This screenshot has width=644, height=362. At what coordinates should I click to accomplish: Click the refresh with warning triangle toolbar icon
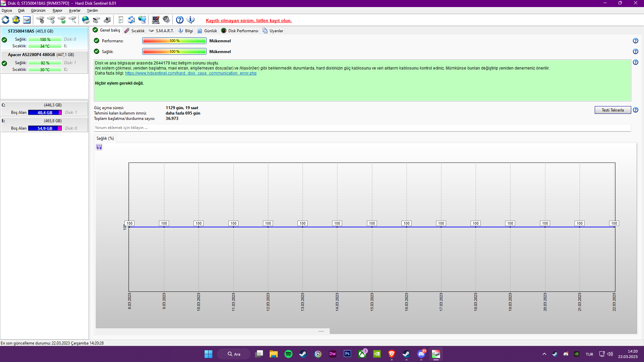(x=16, y=20)
